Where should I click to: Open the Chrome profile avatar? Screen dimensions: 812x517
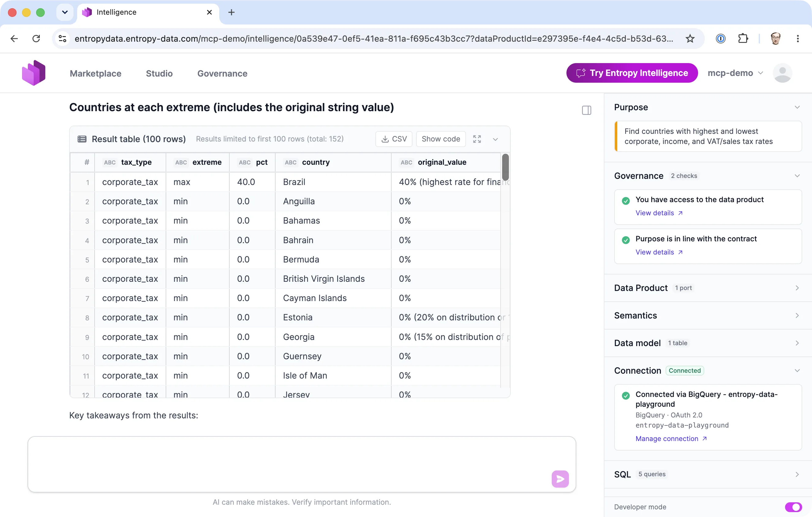click(x=775, y=39)
